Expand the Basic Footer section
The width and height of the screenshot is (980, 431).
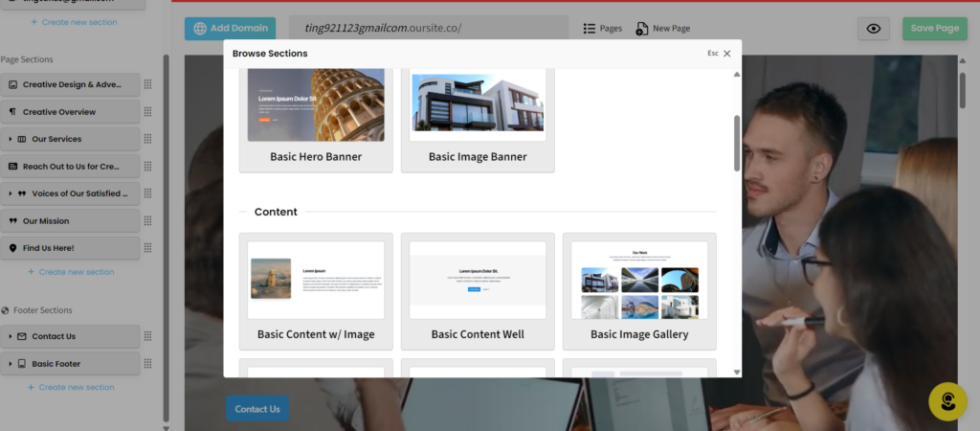point(11,363)
